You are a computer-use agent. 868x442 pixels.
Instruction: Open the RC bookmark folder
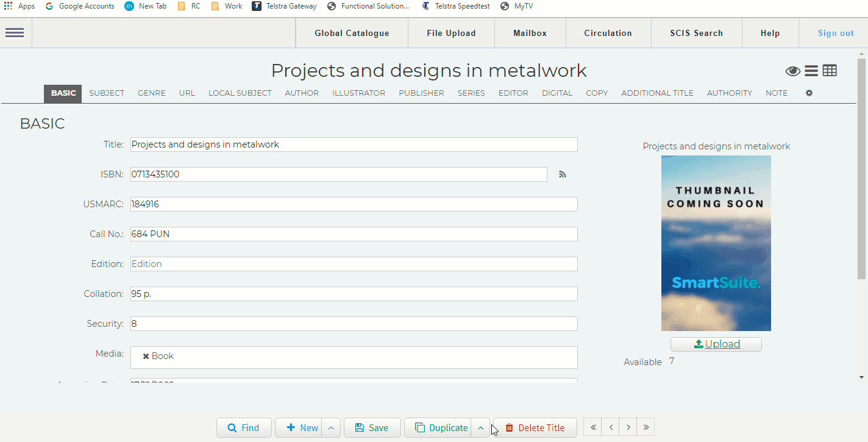coord(189,6)
